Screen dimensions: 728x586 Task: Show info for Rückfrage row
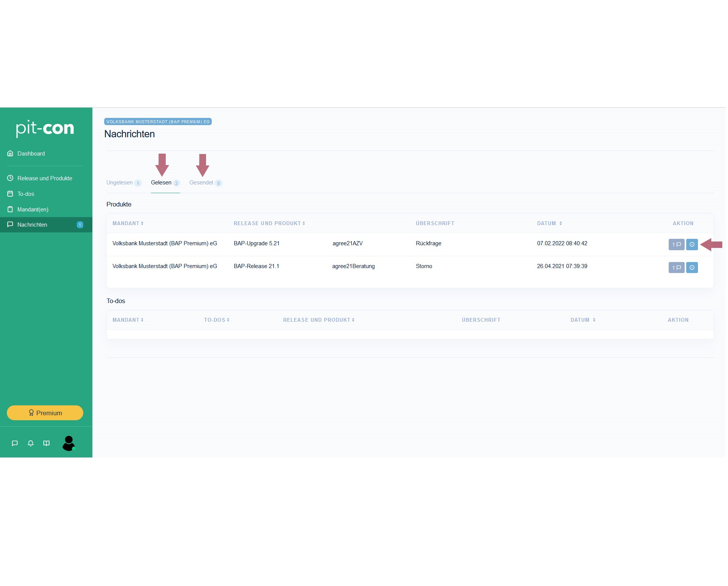[x=692, y=245]
